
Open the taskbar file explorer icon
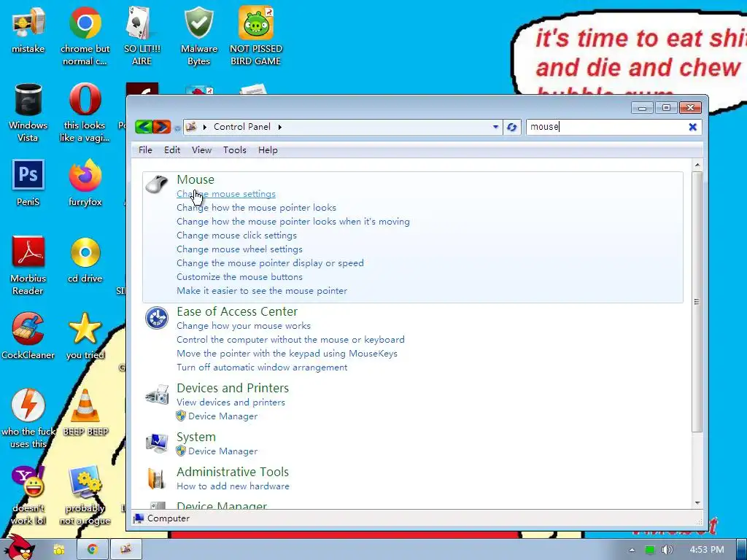pos(58,550)
